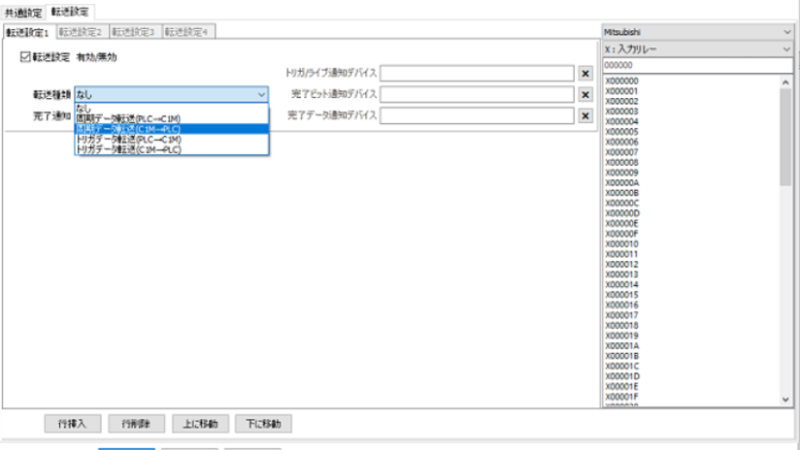The width and height of the screenshot is (800, 450).
Task: Select device X00000A in the list
Action: click(622, 182)
